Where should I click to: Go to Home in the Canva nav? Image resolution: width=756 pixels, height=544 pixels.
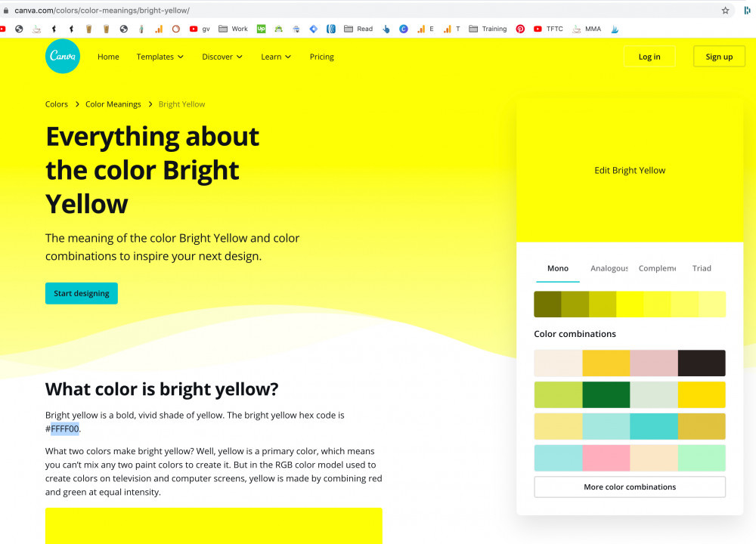[x=108, y=57]
